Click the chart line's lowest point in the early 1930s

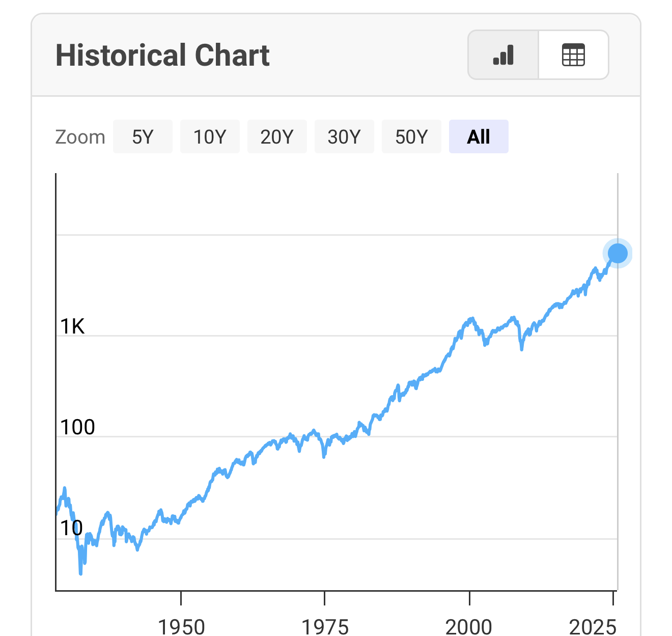click(80, 573)
